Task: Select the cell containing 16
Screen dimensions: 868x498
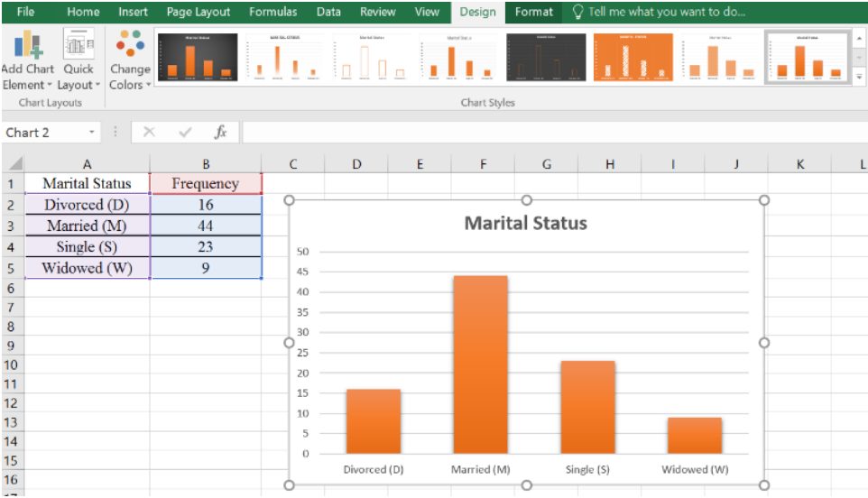Action: (x=206, y=205)
